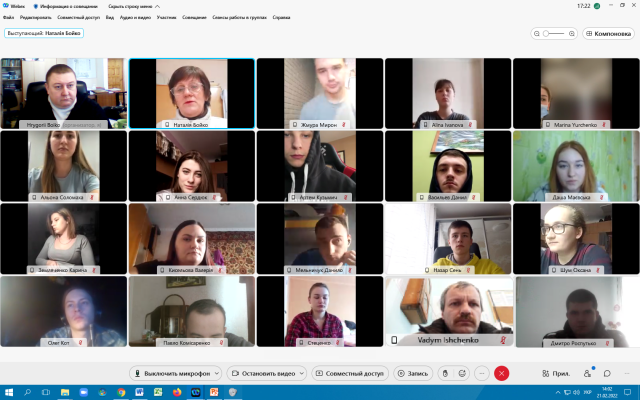Click the zoom in magnifier icon
Viewport: 640px width, 400px height.
click(x=572, y=34)
